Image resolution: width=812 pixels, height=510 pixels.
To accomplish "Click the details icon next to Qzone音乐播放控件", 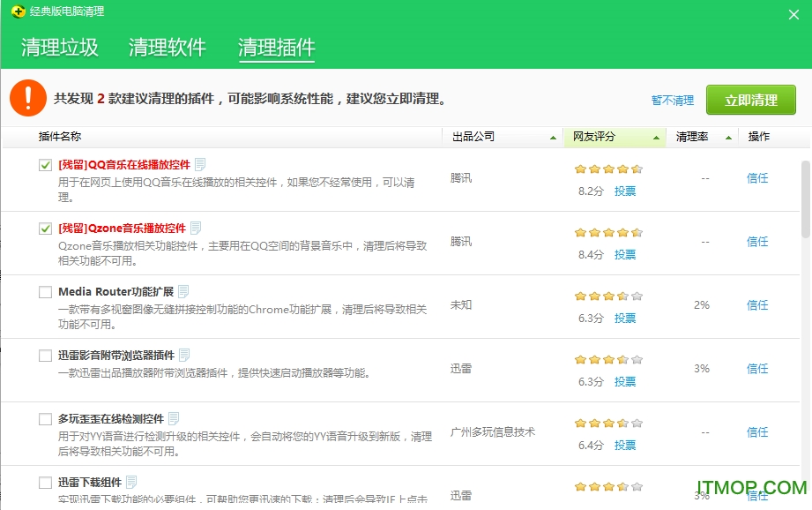I will 196,228.
